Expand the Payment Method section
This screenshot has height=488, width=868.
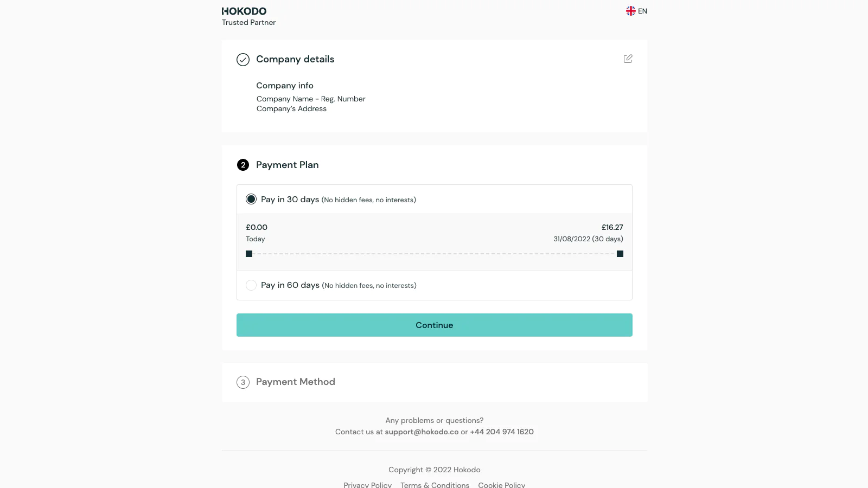click(295, 382)
